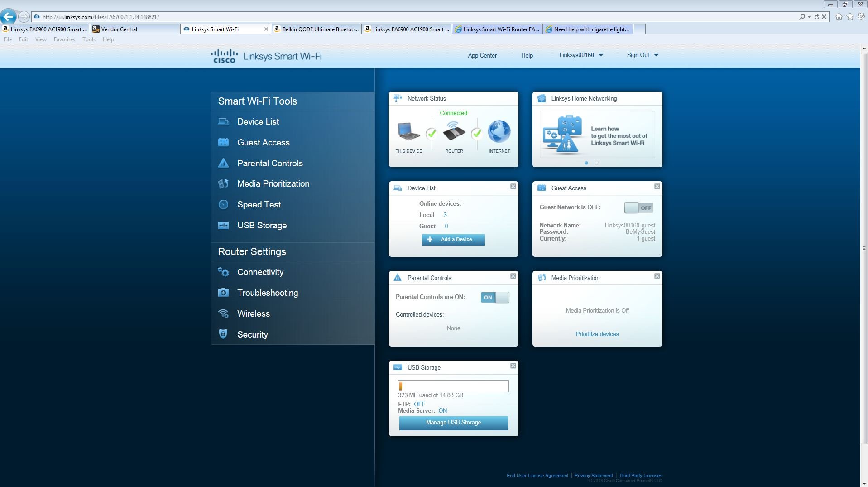The width and height of the screenshot is (868, 487).
Task: Click the INTERNET globe icon
Action: click(499, 131)
